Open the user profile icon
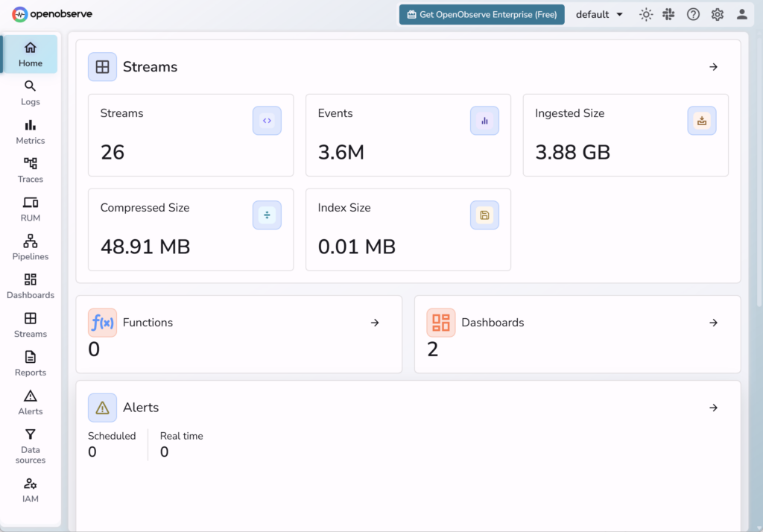Viewport: 763px width, 532px height. point(741,14)
